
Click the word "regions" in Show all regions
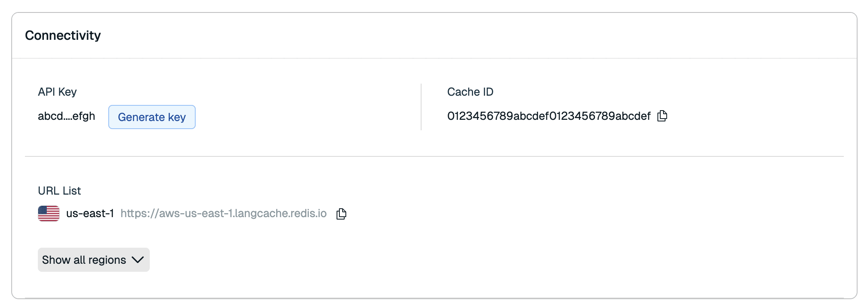[107, 260]
